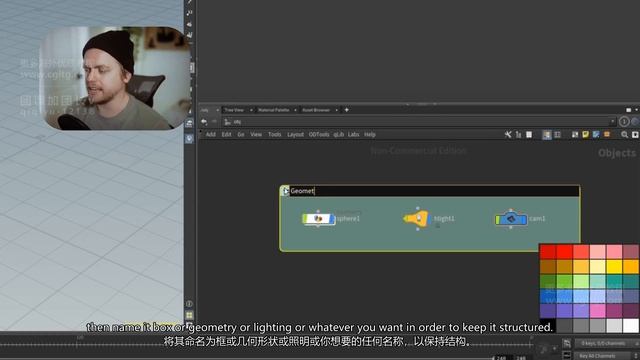This screenshot has width=640, height=360.
Task: Open the Go menu in network editor
Action: [x=241, y=134]
